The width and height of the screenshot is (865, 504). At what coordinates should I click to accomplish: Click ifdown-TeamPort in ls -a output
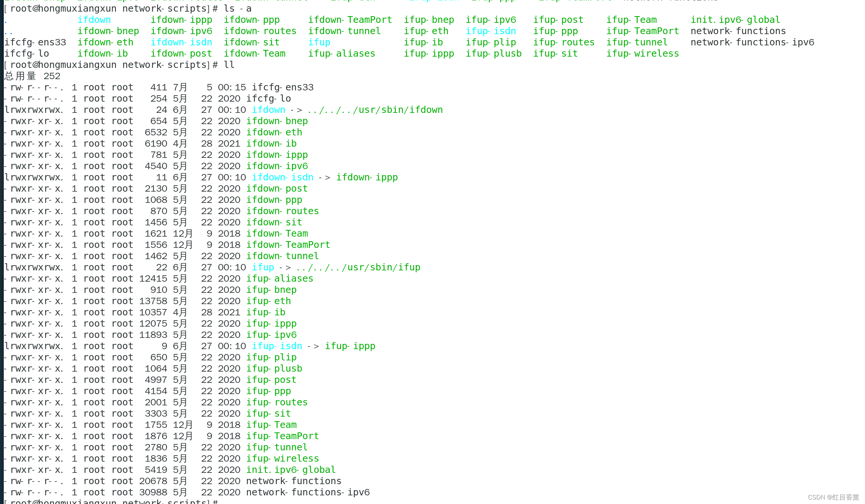(350, 20)
